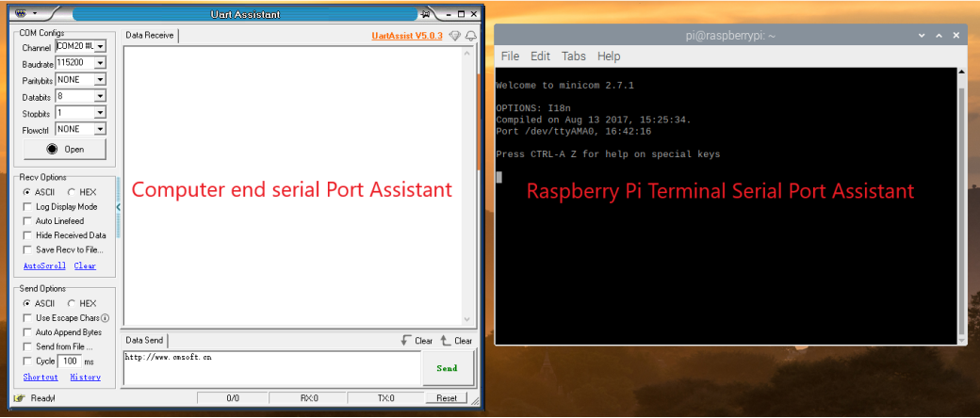Open the Tabs menu in terminal
Viewport: 980px width, 418px height.
pyautogui.click(x=574, y=56)
